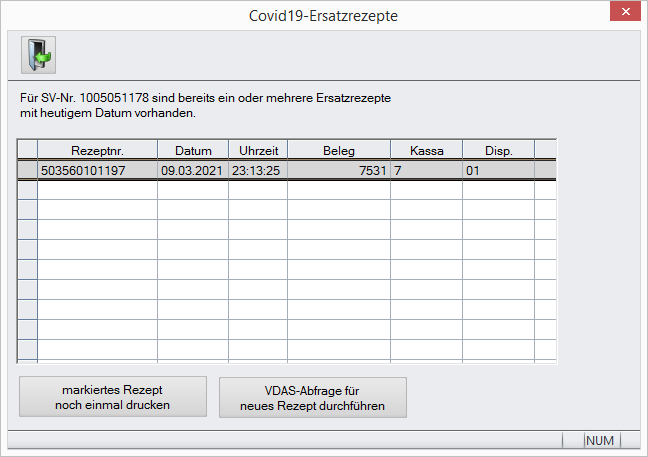
Task: Click empty second row under Rezeptnr.
Action: click(97, 190)
